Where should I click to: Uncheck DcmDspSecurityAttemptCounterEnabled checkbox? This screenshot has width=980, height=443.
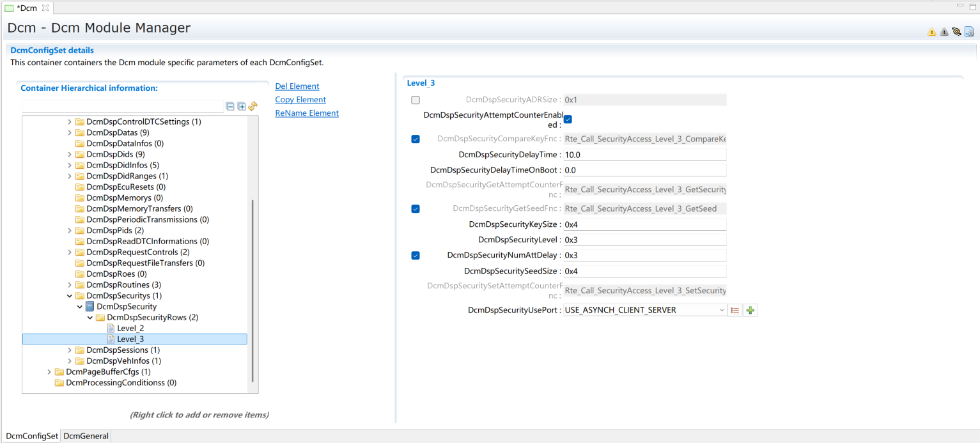[568, 120]
